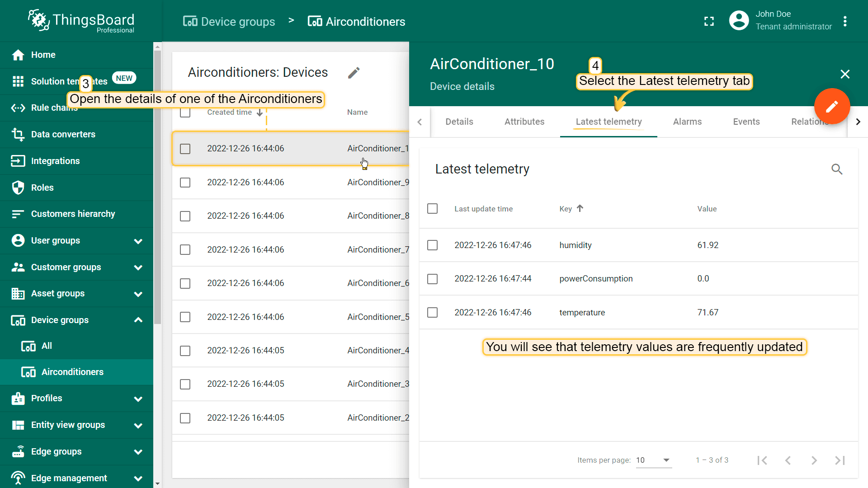The width and height of the screenshot is (868, 488).
Task: Expand the User groups menu
Action: click(138, 241)
